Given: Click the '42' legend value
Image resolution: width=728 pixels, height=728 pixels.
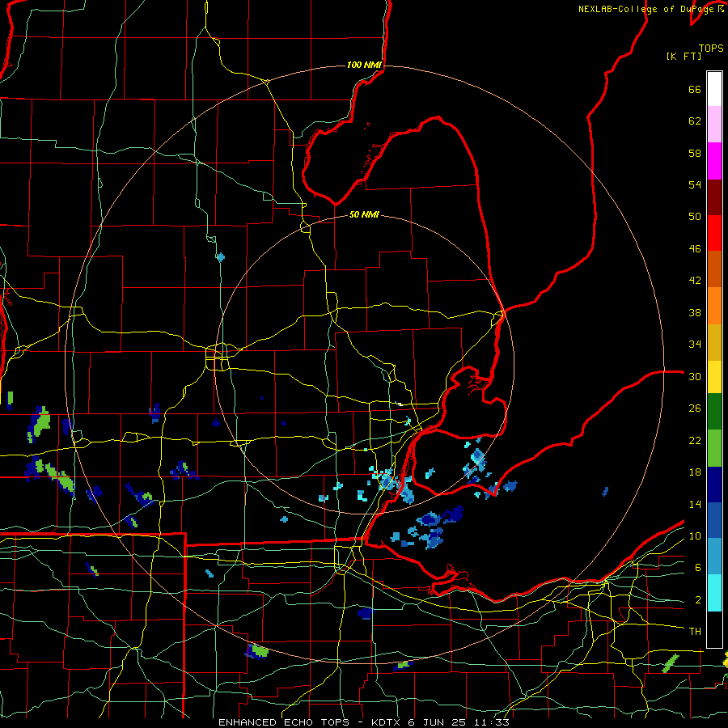Looking at the screenshot, I should click(695, 281).
